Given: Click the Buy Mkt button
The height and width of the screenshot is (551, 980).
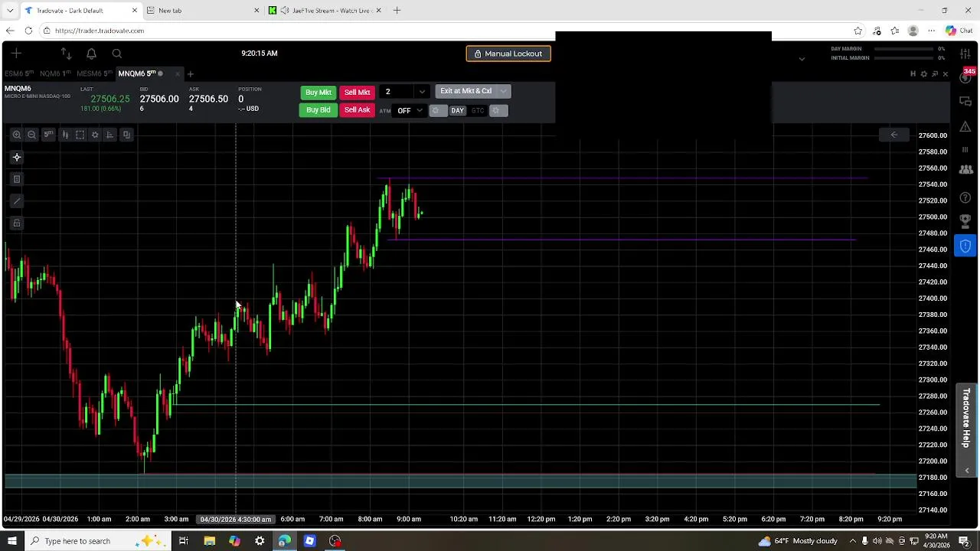Looking at the screenshot, I should (318, 93).
